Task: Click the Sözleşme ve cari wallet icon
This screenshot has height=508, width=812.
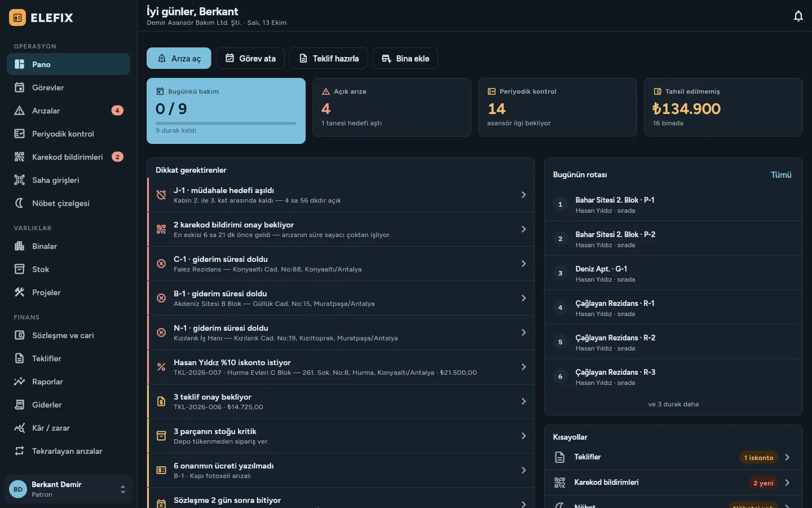Action: (x=19, y=335)
